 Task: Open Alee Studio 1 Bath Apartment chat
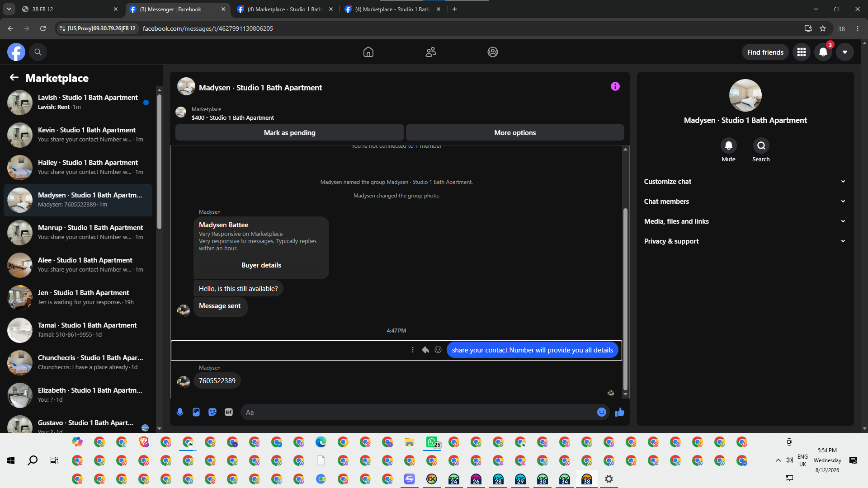tap(78, 265)
